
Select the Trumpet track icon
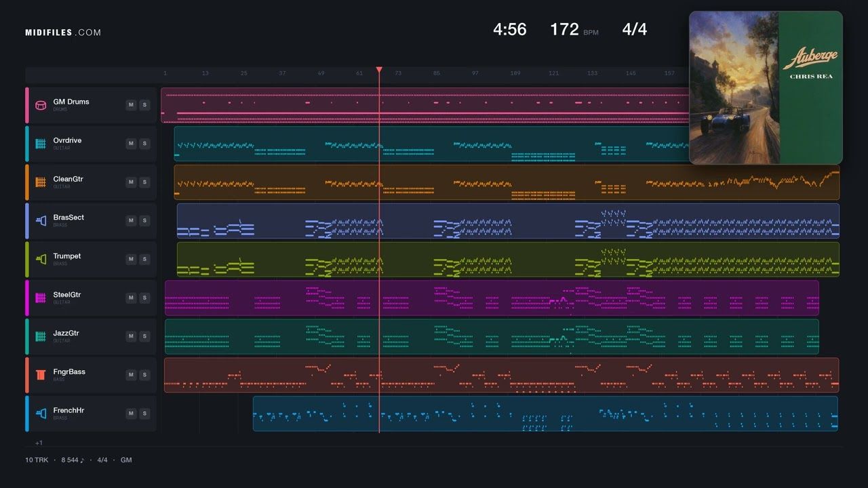point(41,260)
